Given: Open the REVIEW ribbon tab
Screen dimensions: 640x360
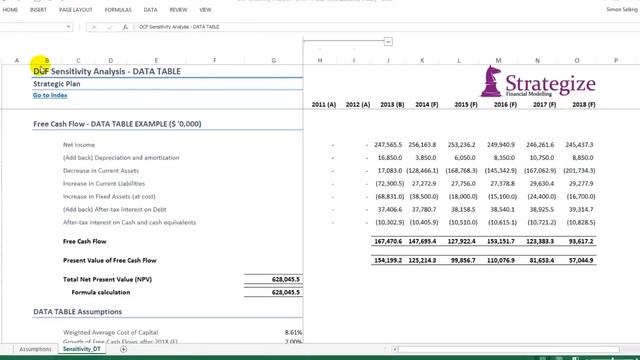Looking at the screenshot, I should pyautogui.click(x=178, y=9).
